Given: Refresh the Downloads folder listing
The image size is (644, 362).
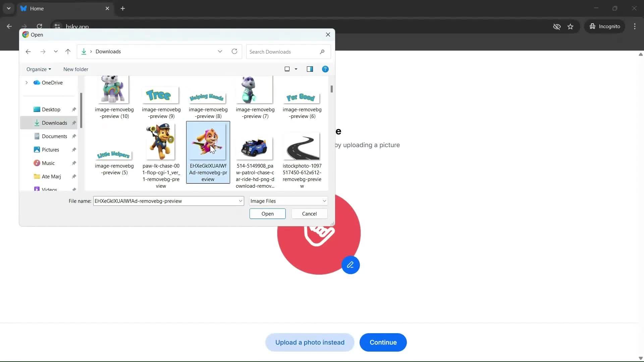Looking at the screenshot, I should [x=234, y=51].
